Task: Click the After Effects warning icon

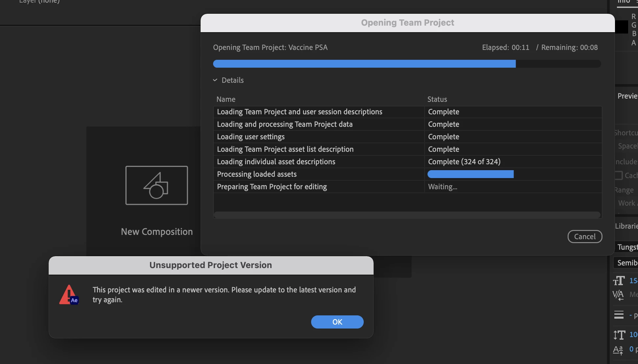Action: click(69, 295)
